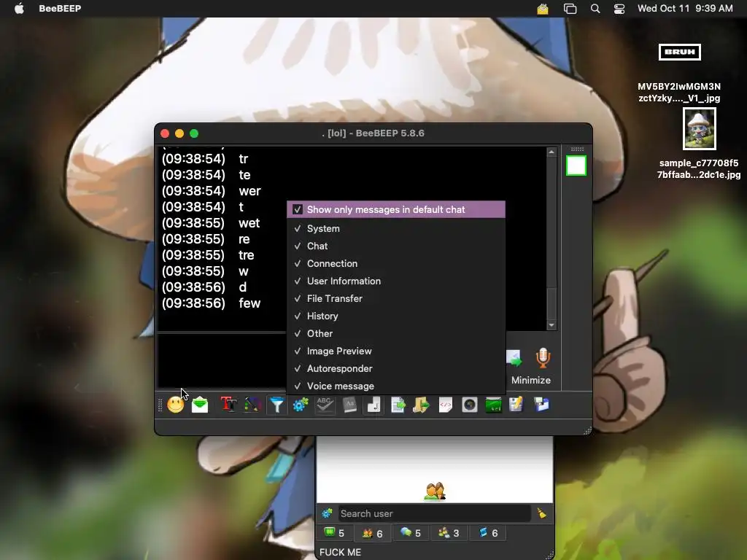The height and width of the screenshot is (560, 747).
Task: Open chat settings blue gear icon
Action: pyautogui.click(x=301, y=405)
